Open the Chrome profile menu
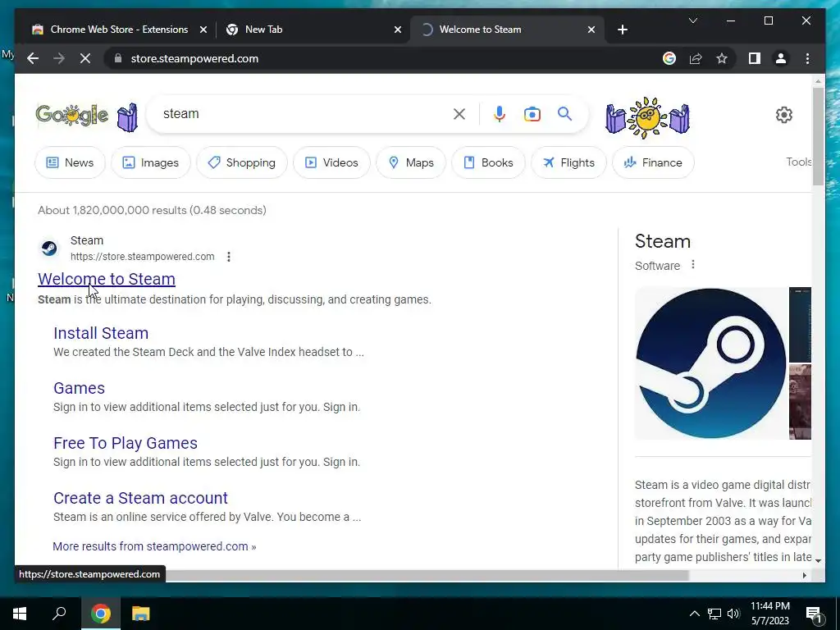Image resolution: width=840 pixels, height=630 pixels. coord(781,58)
